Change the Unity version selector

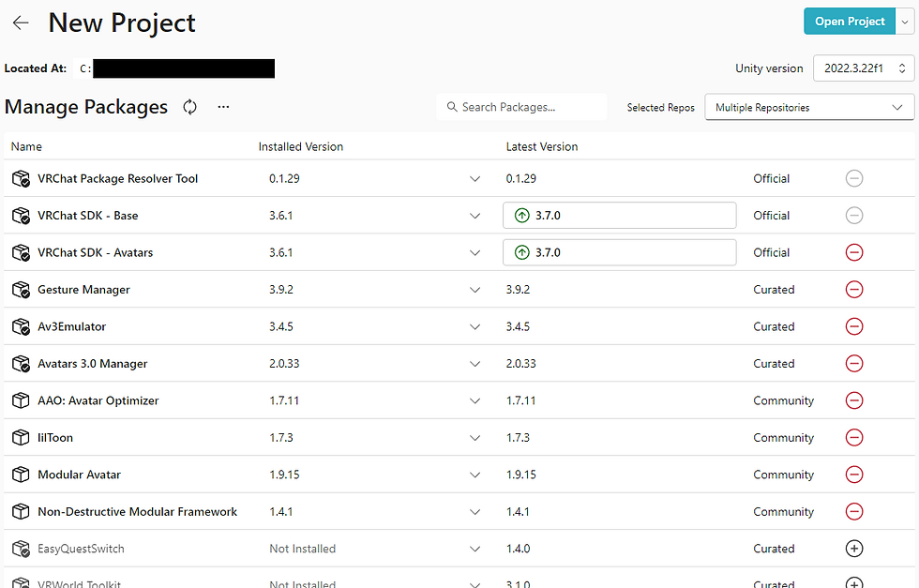(x=864, y=68)
